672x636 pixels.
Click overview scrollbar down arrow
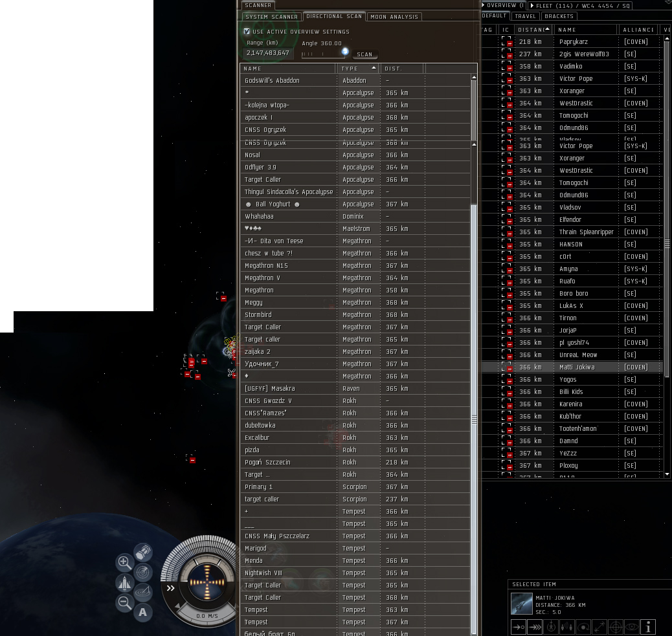tap(667, 474)
